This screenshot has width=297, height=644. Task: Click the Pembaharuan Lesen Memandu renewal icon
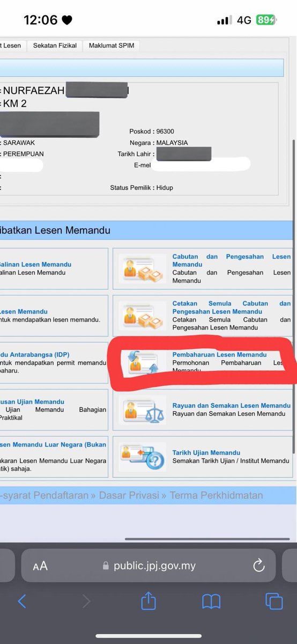pos(142,363)
